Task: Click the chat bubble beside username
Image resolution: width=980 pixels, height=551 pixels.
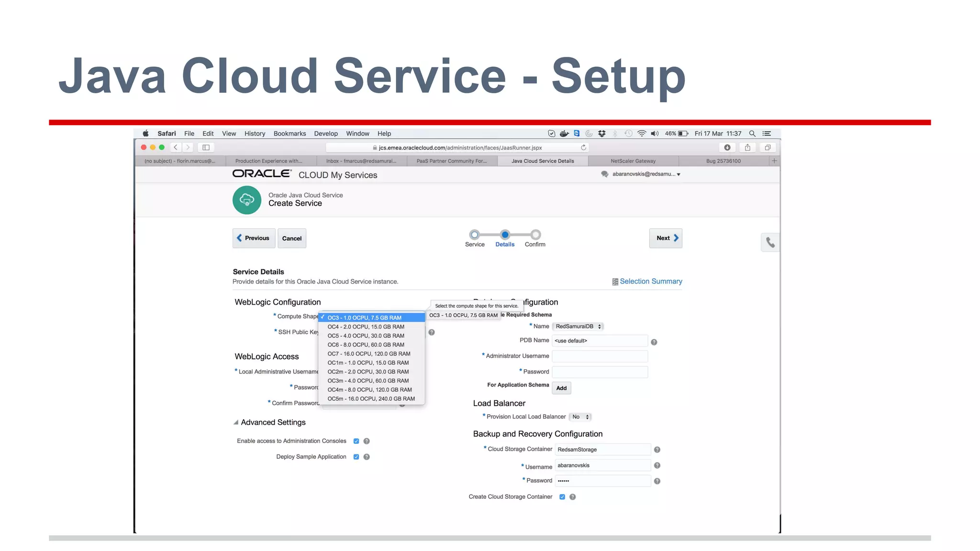Action: point(604,174)
